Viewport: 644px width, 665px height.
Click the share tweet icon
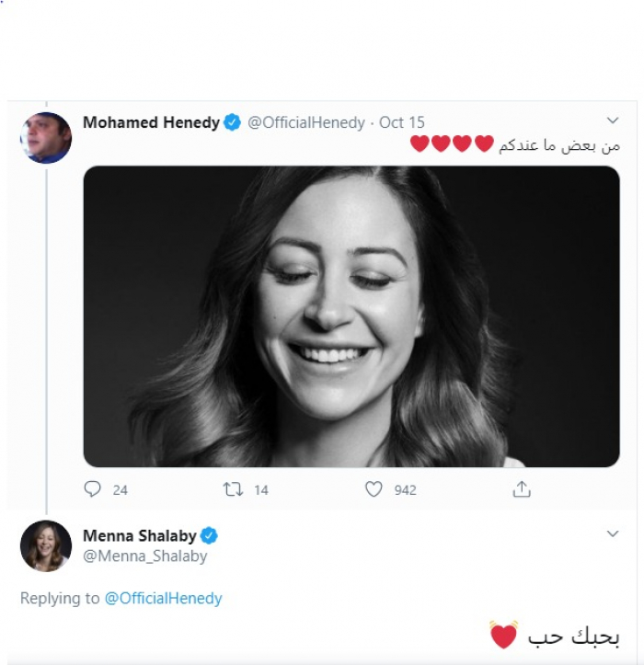click(x=522, y=489)
